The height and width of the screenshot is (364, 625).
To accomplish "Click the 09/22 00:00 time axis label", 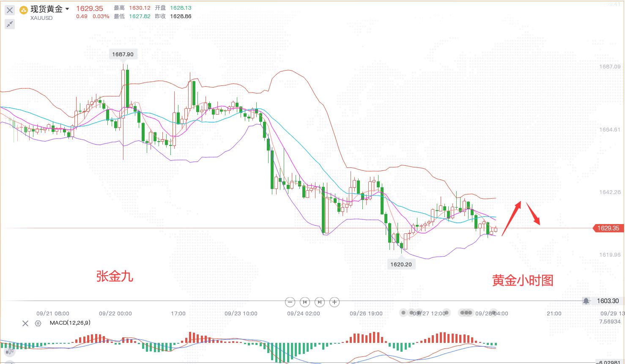I will pos(115,313).
